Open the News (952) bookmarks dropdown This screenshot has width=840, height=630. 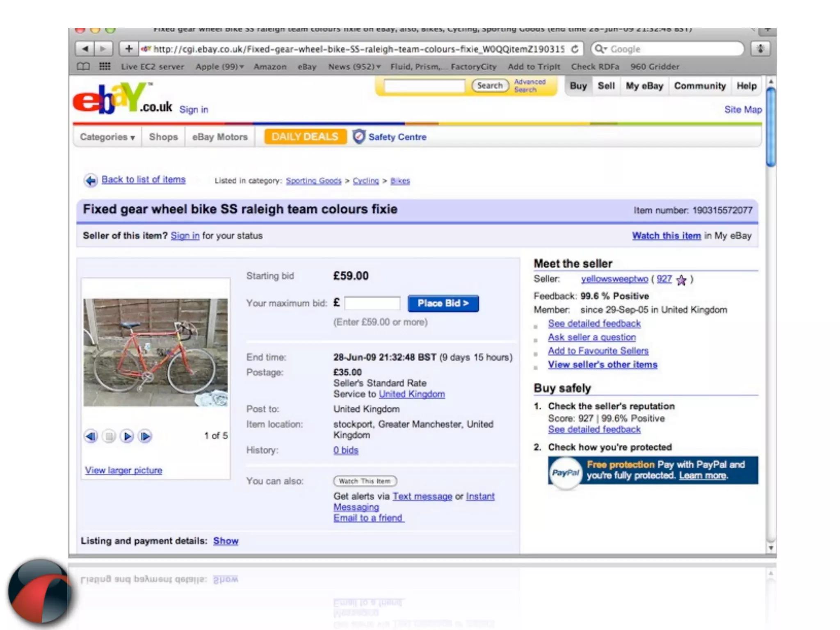pyautogui.click(x=354, y=66)
